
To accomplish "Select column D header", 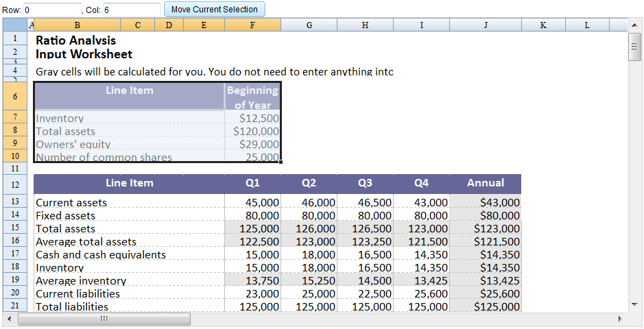I will (169, 25).
